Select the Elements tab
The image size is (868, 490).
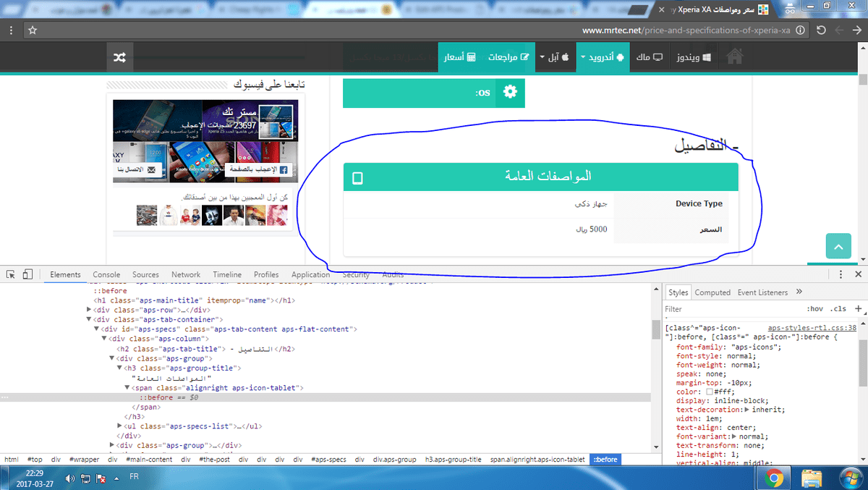[x=65, y=275]
